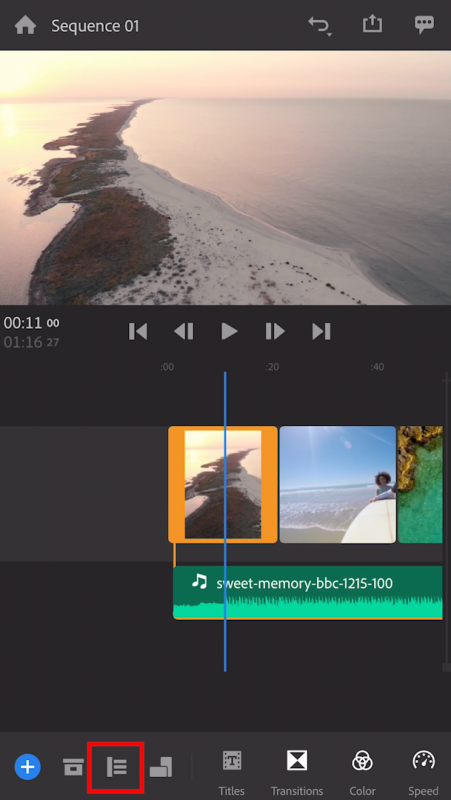Image resolution: width=451 pixels, height=800 pixels.
Task: Click the :20 mark on the timeline ruler
Action: point(272,367)
